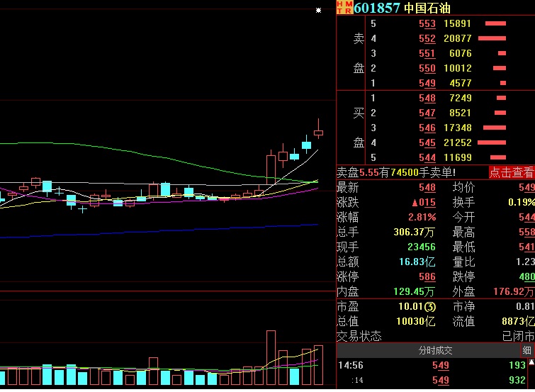535x392 pixels.
Task: Click the circled 3 icon beside 市盈 value
Action: pos(430,306)
